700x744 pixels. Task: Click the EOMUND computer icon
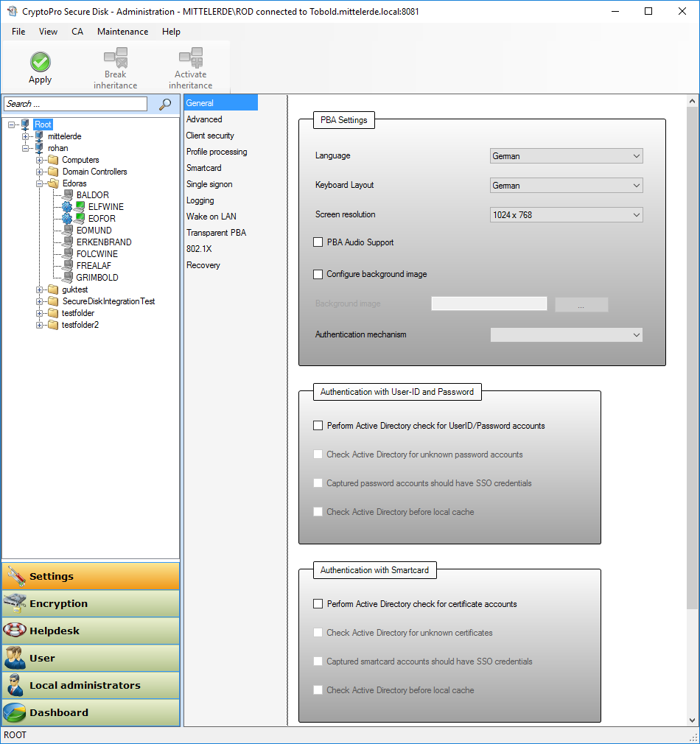click(68, 231)
